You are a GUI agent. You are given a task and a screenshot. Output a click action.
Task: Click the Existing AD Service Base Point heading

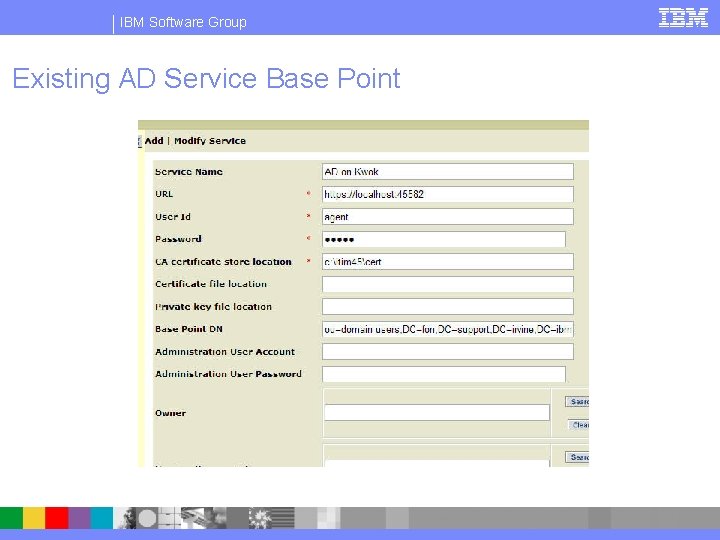coord(206,79)
